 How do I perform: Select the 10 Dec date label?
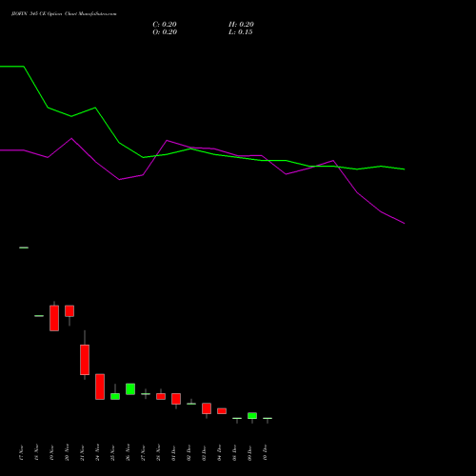coord(265,452)
